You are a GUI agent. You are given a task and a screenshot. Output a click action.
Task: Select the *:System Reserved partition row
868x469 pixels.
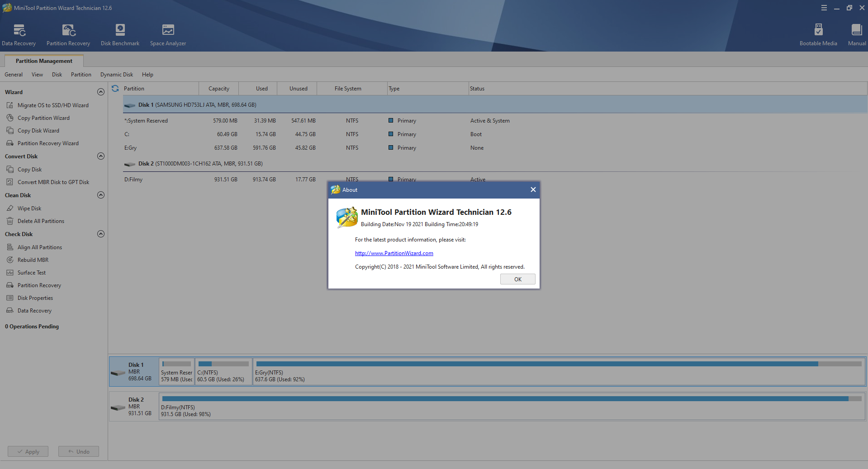(x=495, y=121)
